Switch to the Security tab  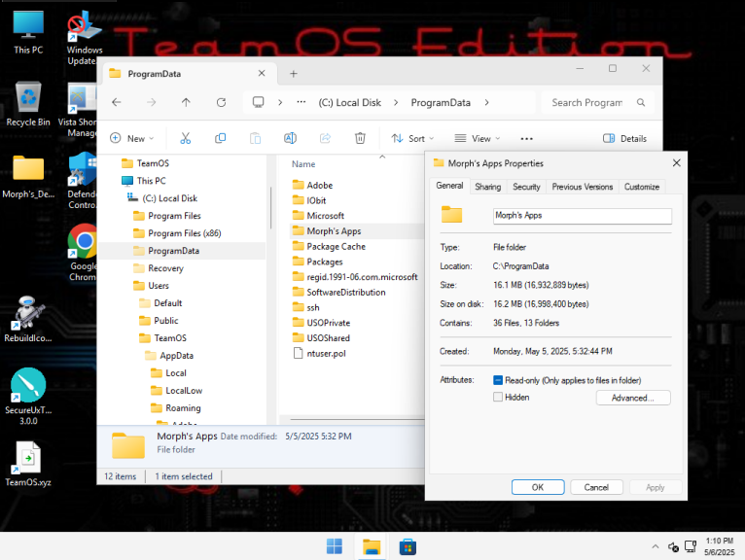(x=526, y=187)
